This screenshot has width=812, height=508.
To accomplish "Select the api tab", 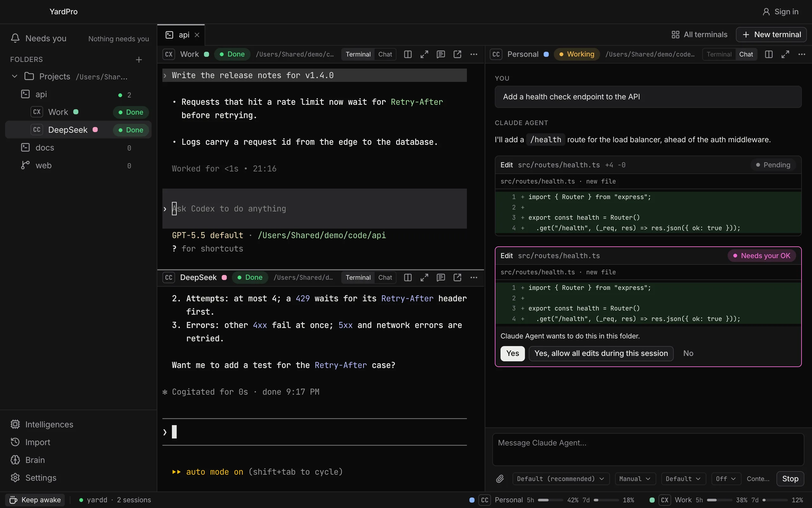I will (180, 35).
